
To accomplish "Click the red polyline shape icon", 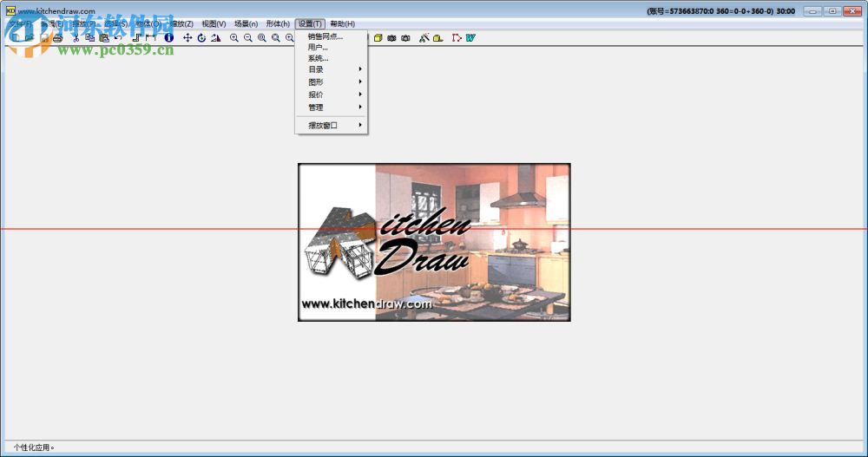I will pos(457,37).
